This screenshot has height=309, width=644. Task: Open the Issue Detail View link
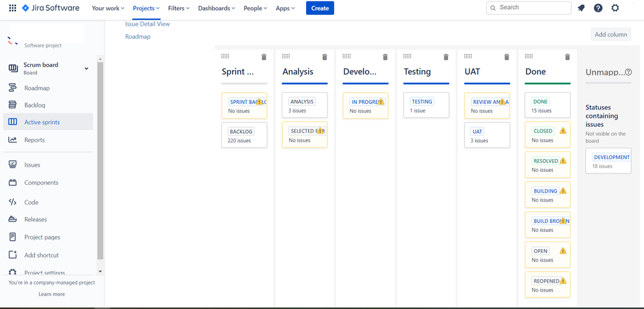(148, 24)
